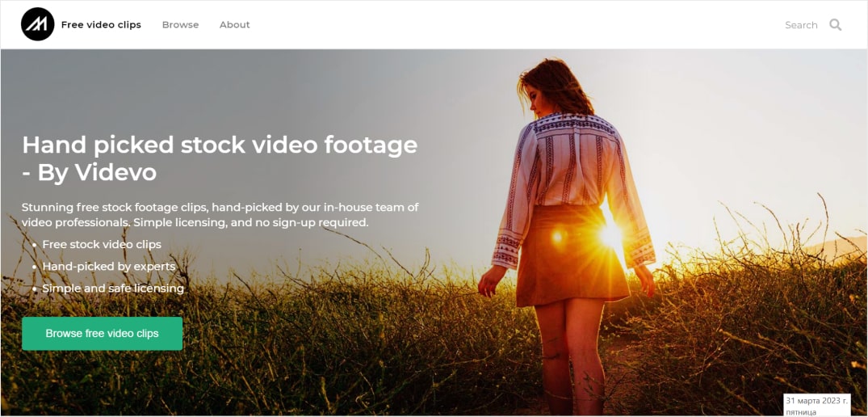868x417 pixels.
Task: Click the round black Mixkit logo icon
Action: (x=38, y=24)
